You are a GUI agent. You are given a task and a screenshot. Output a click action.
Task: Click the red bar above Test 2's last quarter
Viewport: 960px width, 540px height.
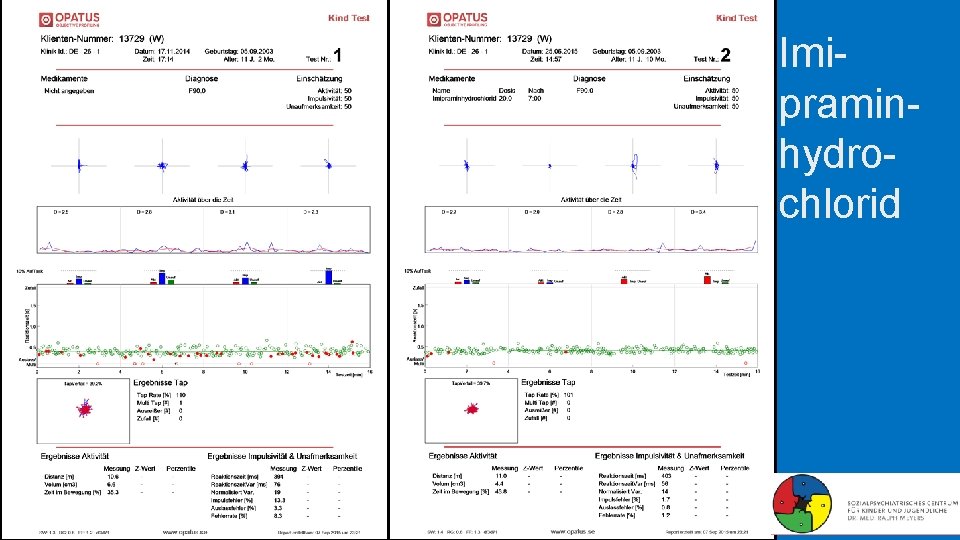pos(707,279)
